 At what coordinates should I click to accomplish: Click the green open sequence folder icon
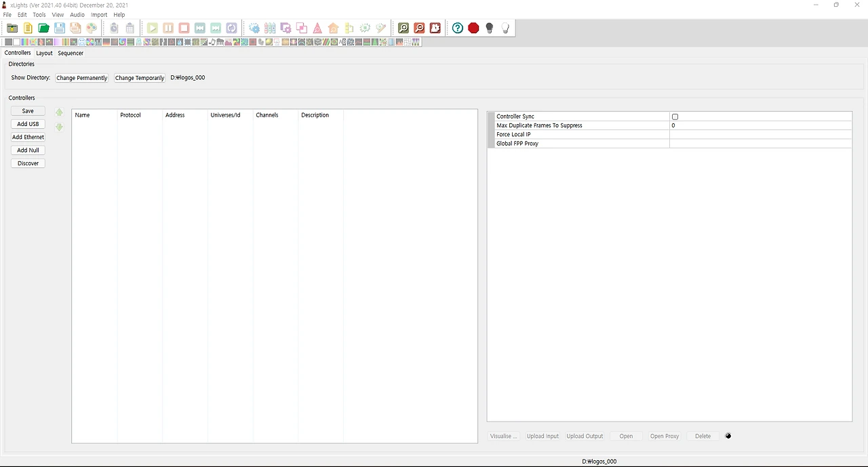[44, 28]
